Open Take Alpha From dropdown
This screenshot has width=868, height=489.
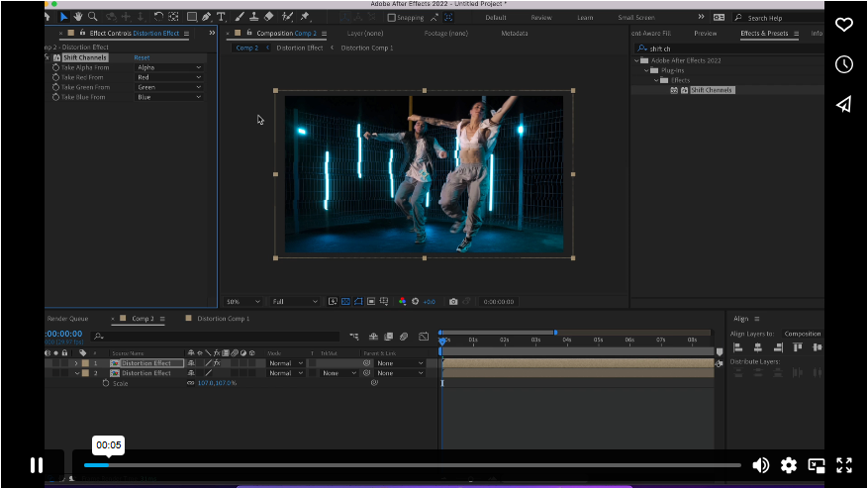pyautogui.click(x=169, y=67)
